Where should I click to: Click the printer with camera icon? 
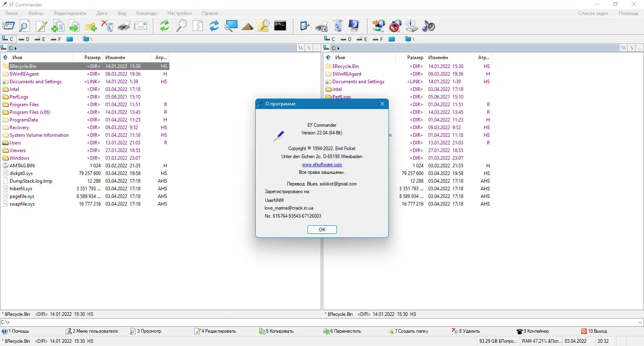tap(321, 26)
